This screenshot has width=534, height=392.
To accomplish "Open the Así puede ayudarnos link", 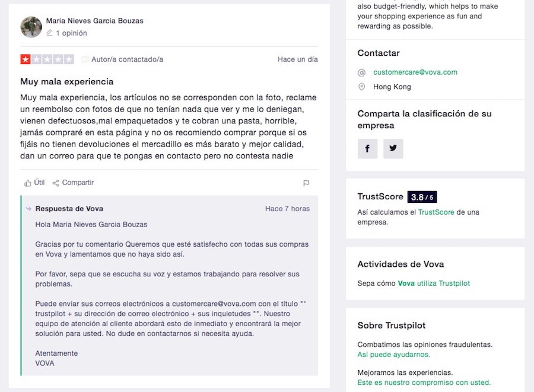I will 393,355.
